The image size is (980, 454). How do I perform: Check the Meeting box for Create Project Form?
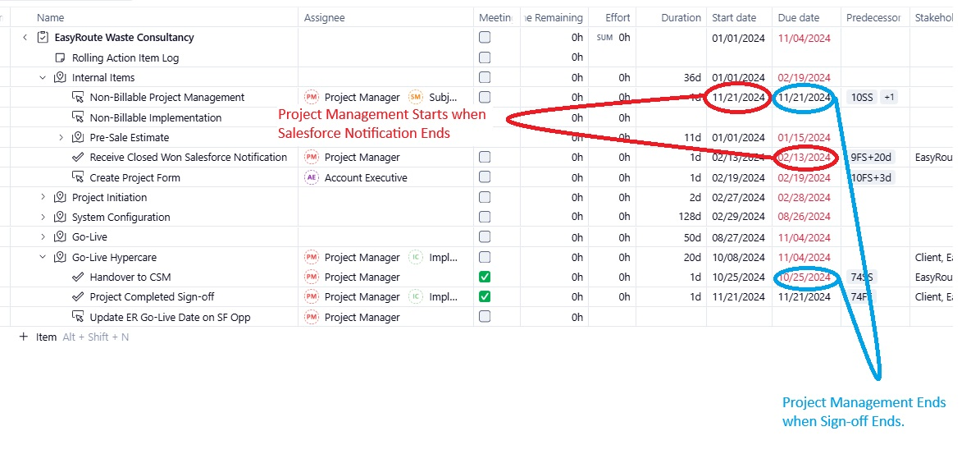click(485, 177)
